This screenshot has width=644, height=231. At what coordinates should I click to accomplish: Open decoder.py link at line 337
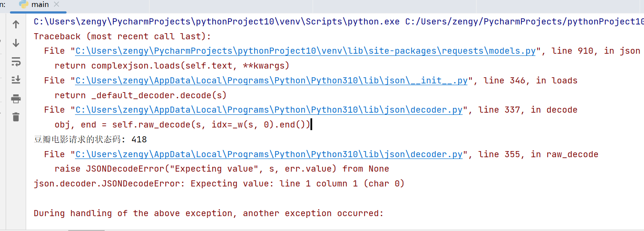(x=269, y=110)
